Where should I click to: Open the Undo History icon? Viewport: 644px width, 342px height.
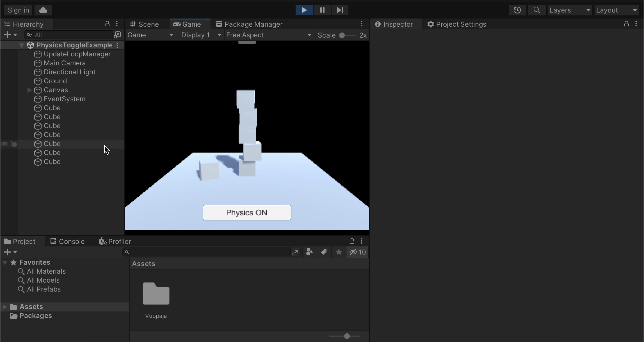(517, 10)
